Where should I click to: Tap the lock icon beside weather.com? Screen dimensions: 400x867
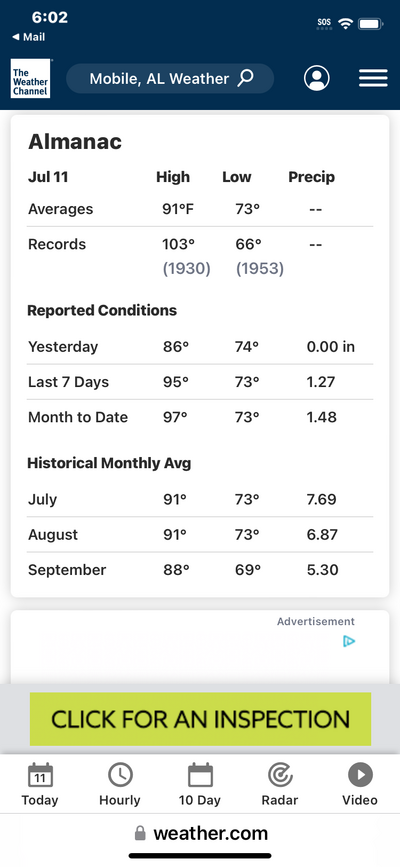(140, 833)
